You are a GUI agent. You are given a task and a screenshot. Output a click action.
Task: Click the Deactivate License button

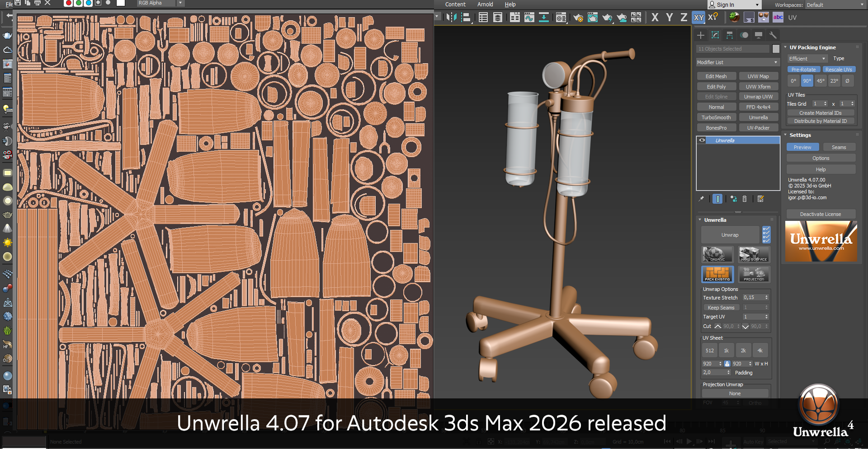coord(821,214)
